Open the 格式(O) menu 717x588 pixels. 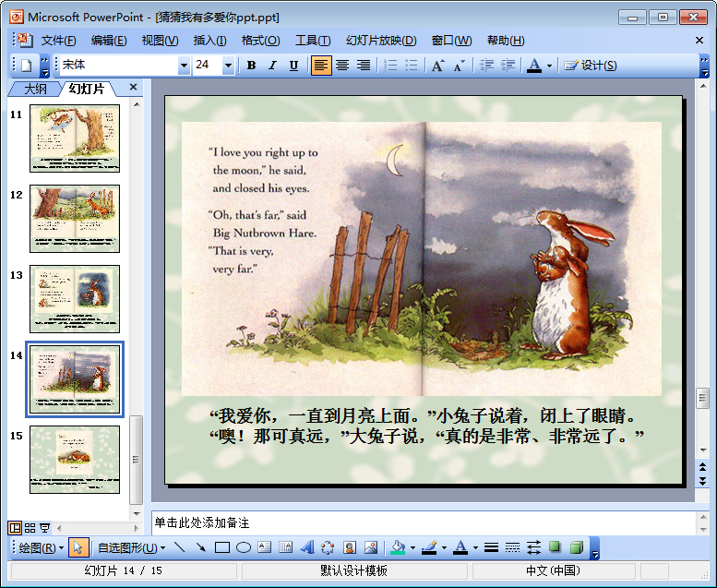pyautogui.click(x=260, y=41)
